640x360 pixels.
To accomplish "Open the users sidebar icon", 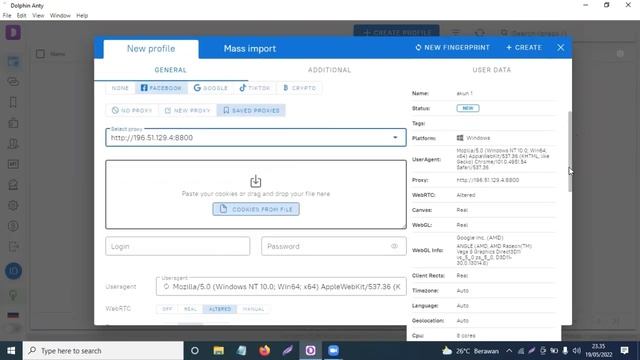I will 13,144.
